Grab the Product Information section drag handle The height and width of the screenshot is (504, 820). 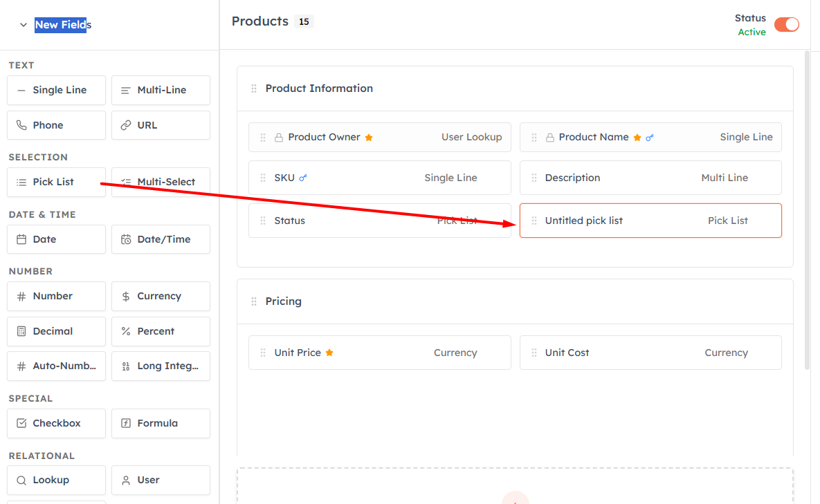click(x=254, y=88)
